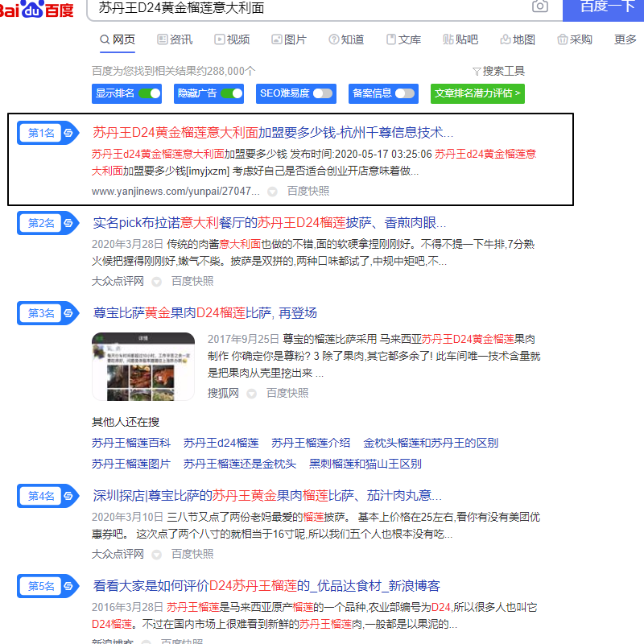This screenshot has width=644, height=644.
Task: Click 大众点评网 source under second result
Action: click(118, 281)
